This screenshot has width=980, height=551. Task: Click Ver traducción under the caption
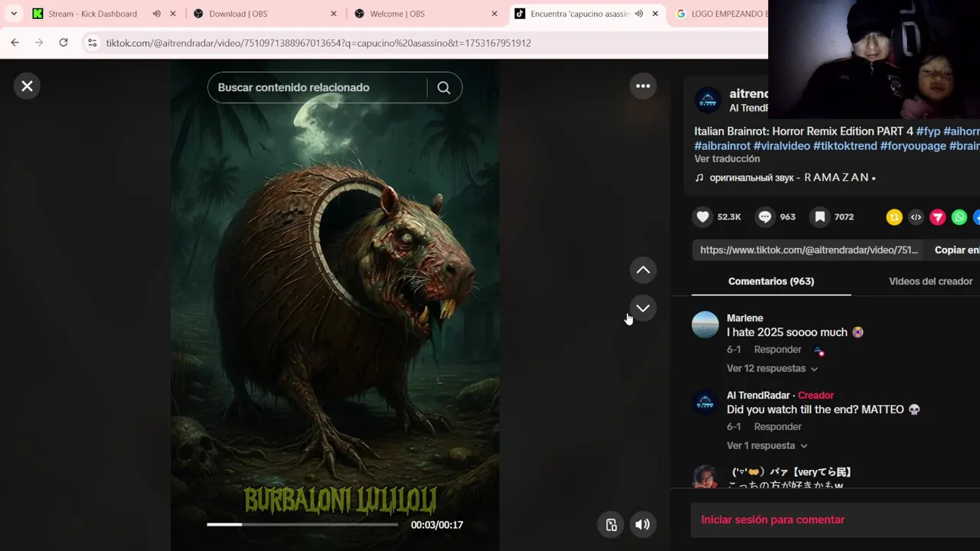tap(727, 159)
